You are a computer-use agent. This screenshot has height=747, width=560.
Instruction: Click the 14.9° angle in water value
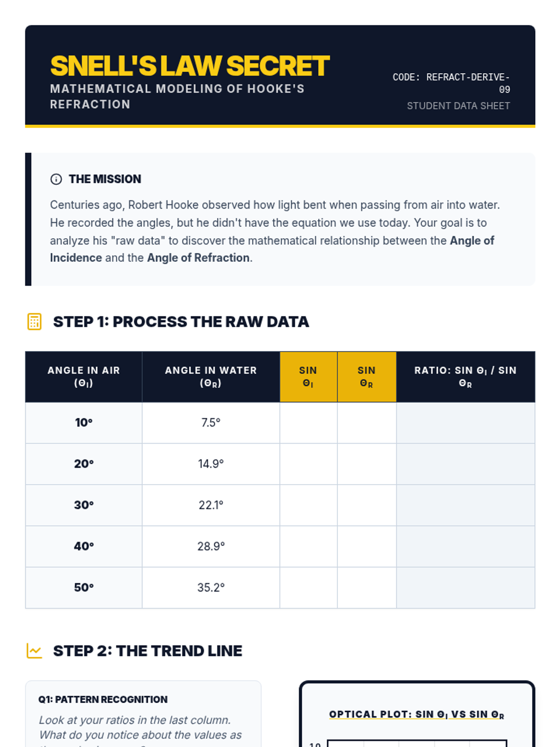[x=211, y=464]
